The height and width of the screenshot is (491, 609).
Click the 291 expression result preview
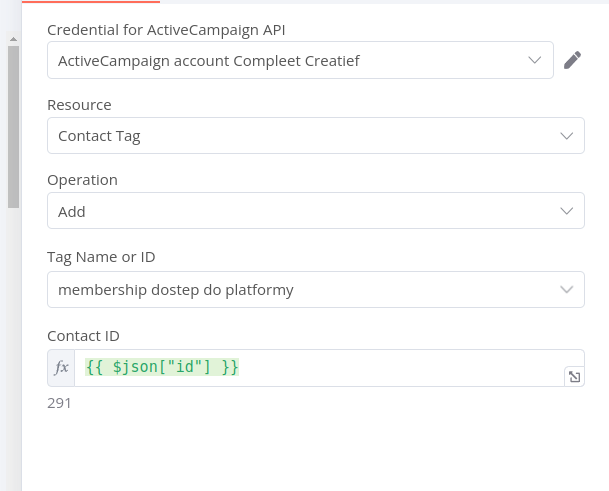pos(59,404)
